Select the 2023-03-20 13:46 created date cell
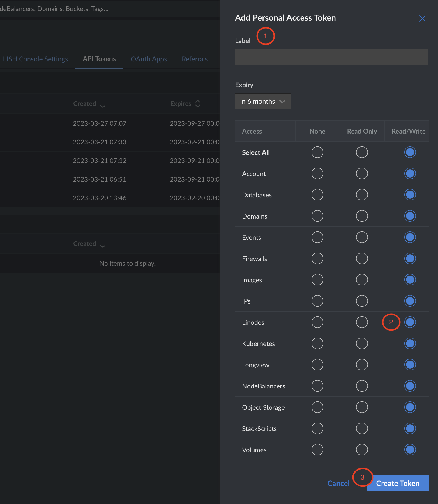The height and width of the screenshot is (504, 438). click(x=100, y=198)
